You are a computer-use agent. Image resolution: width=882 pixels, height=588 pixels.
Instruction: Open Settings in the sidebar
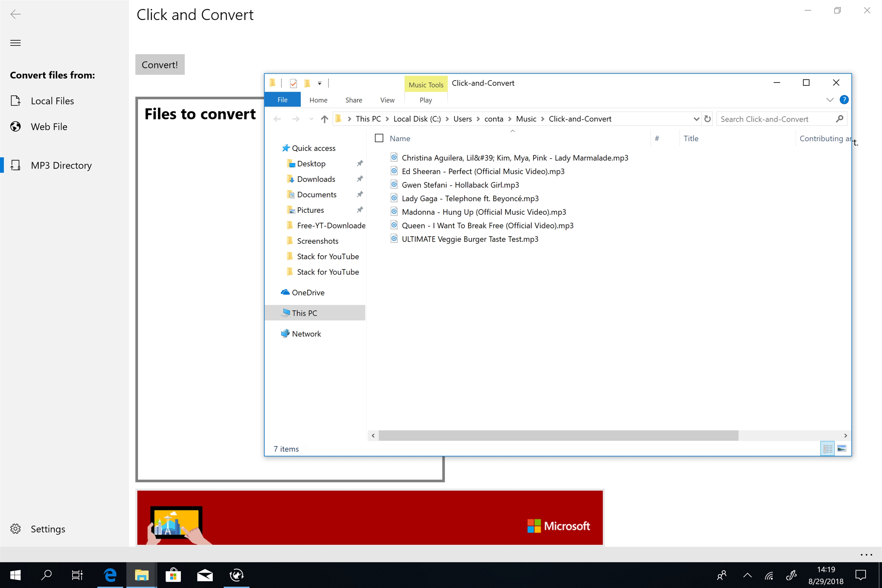pos(48,529)
